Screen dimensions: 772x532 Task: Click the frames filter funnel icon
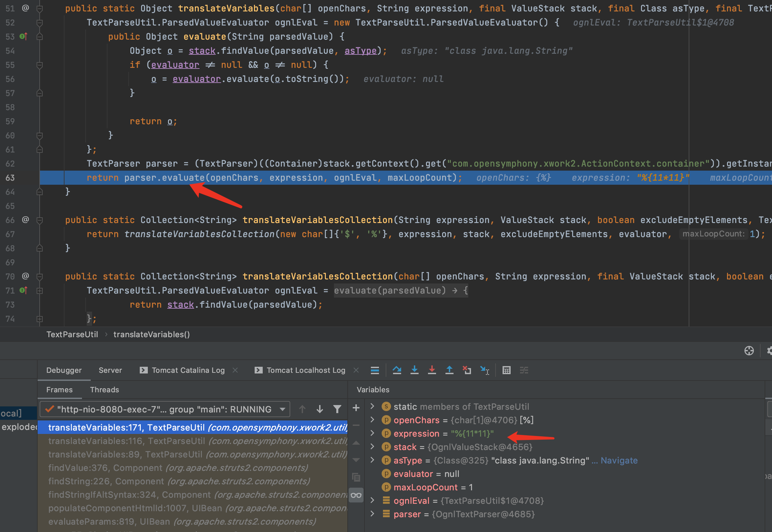337,409
